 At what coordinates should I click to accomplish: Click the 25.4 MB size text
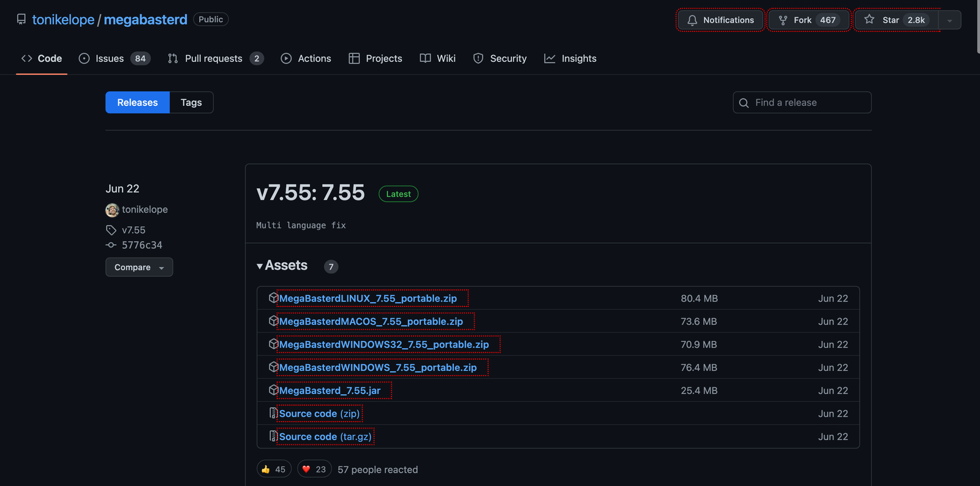(x=699, y=390)
